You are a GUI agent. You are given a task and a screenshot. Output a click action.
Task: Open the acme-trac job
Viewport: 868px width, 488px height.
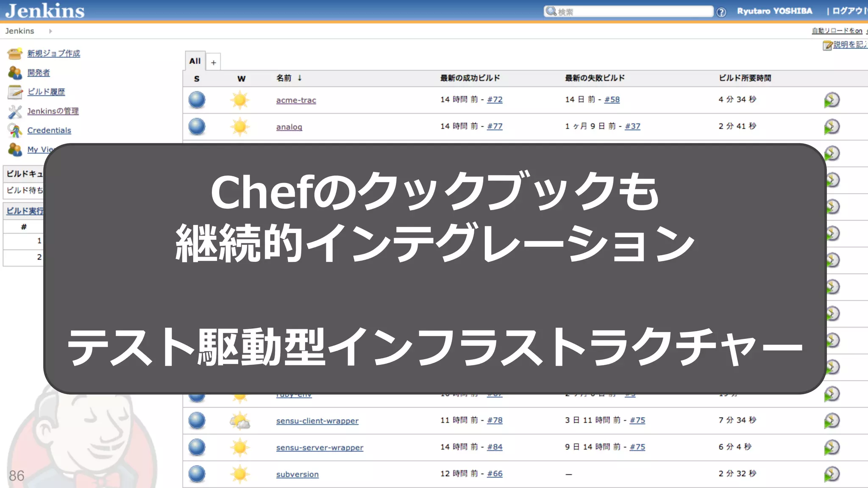pos(296,100)
